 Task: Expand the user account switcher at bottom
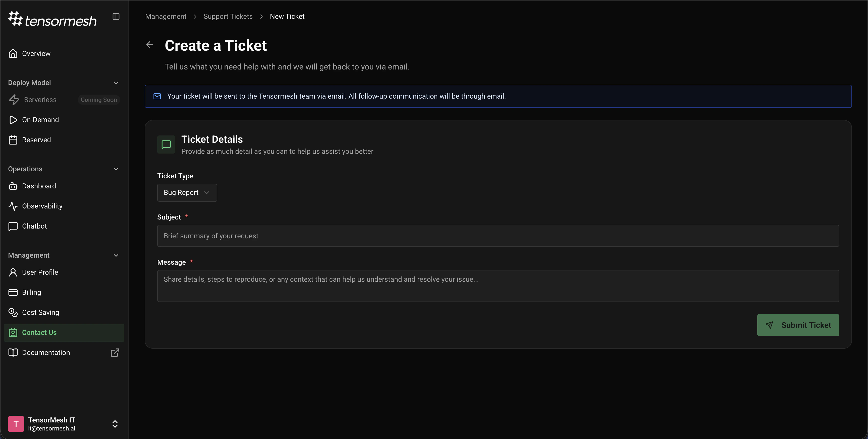115,424
